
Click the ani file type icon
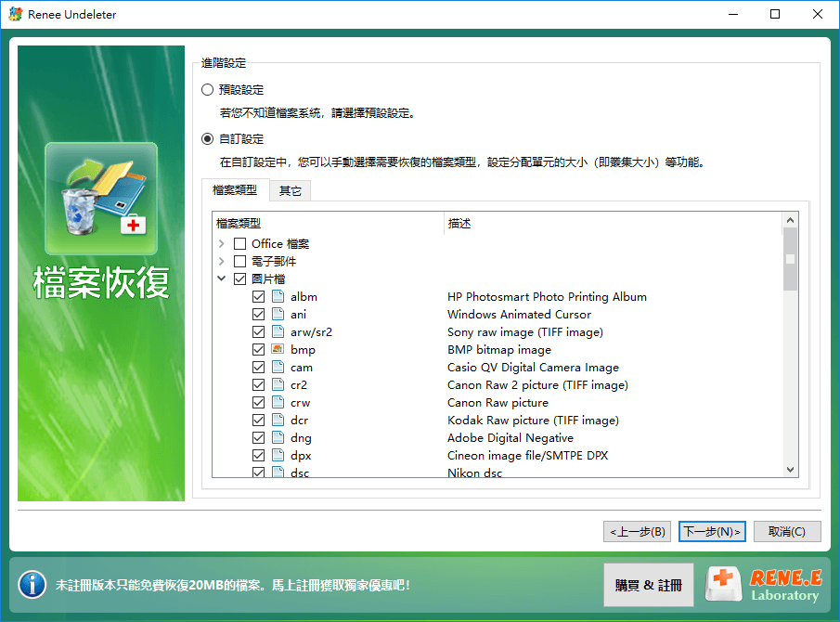pos(278,314)
